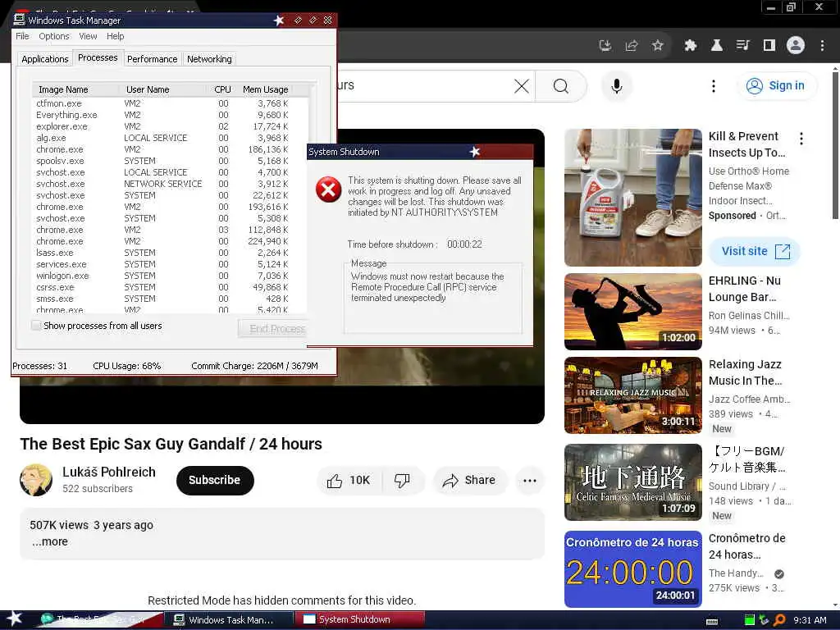
Task: Open Relaxing Jazz Music video thumbnail
Action: tap(632, 395)
